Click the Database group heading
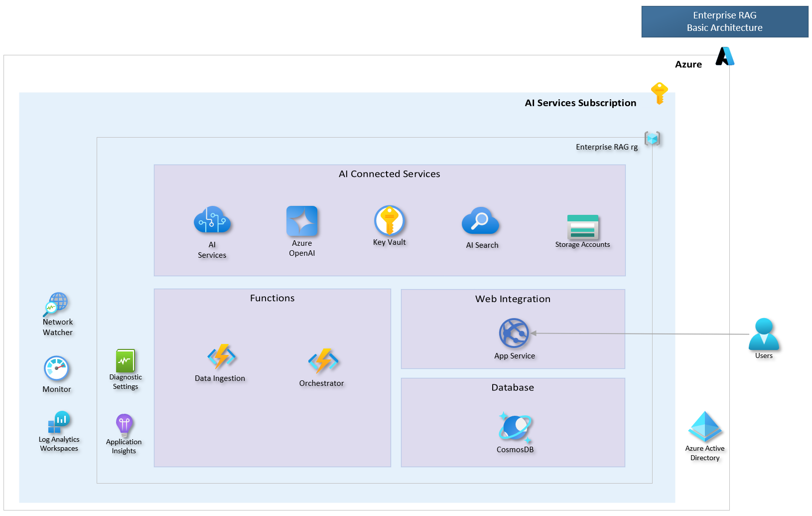This screenshot has width=812, height=516. 513,387
